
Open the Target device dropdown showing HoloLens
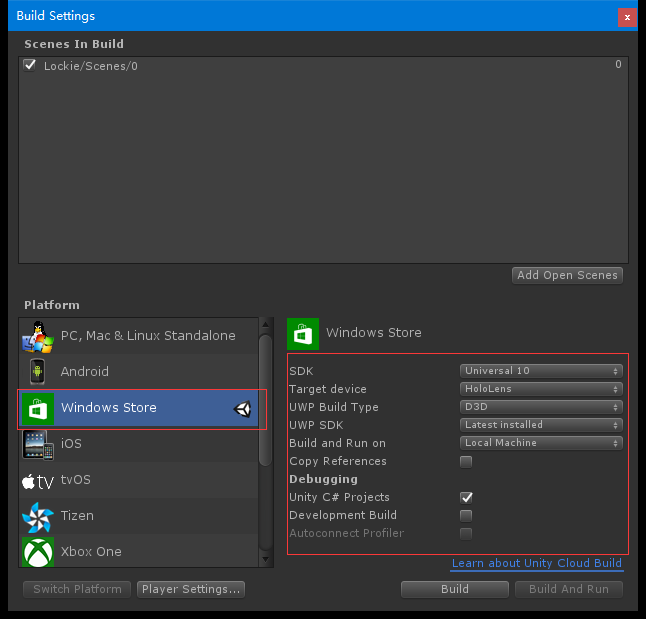click(541, 389)
